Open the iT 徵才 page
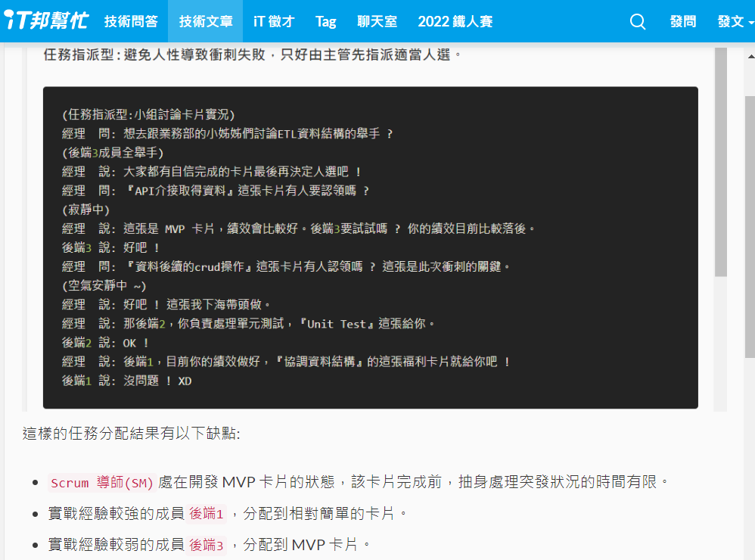 274,21
